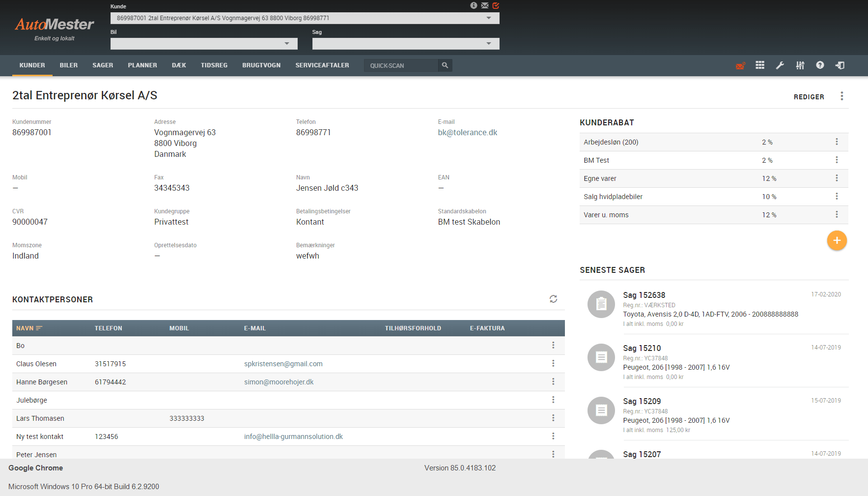Switch to the BILER tab
Viewport: 868px width, 496px height.
69,65
